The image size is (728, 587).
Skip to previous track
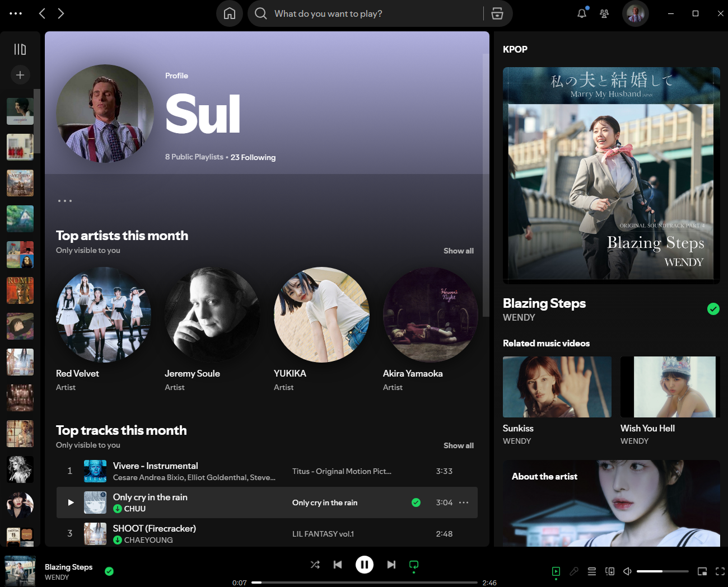(x=338, y=565)
